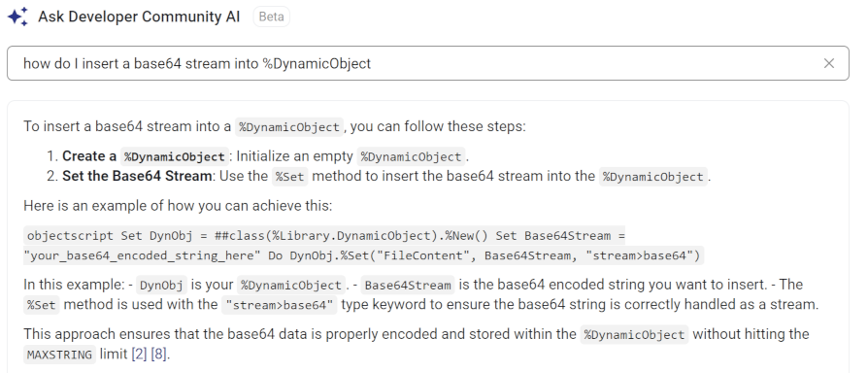Click the bold Set the Base64 Stream step
Image resolution: width=868 pixels, height=373 pixels.
point(137,177)
